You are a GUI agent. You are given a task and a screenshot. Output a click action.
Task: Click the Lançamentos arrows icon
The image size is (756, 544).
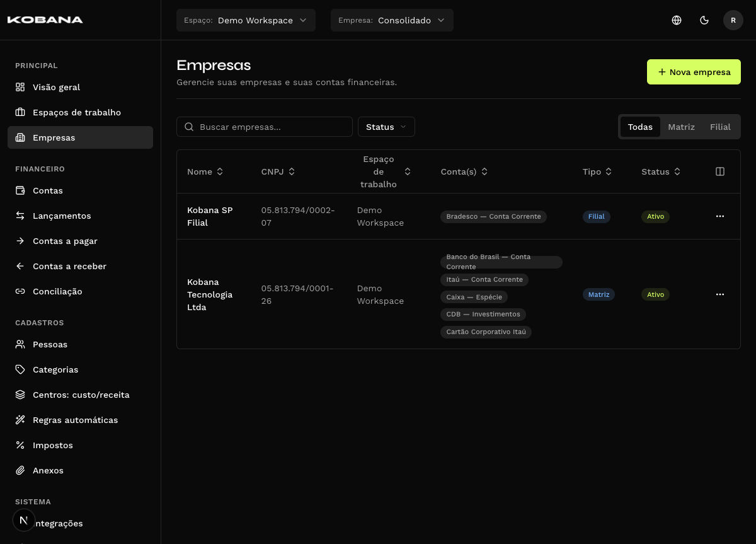tap(20, 216)
